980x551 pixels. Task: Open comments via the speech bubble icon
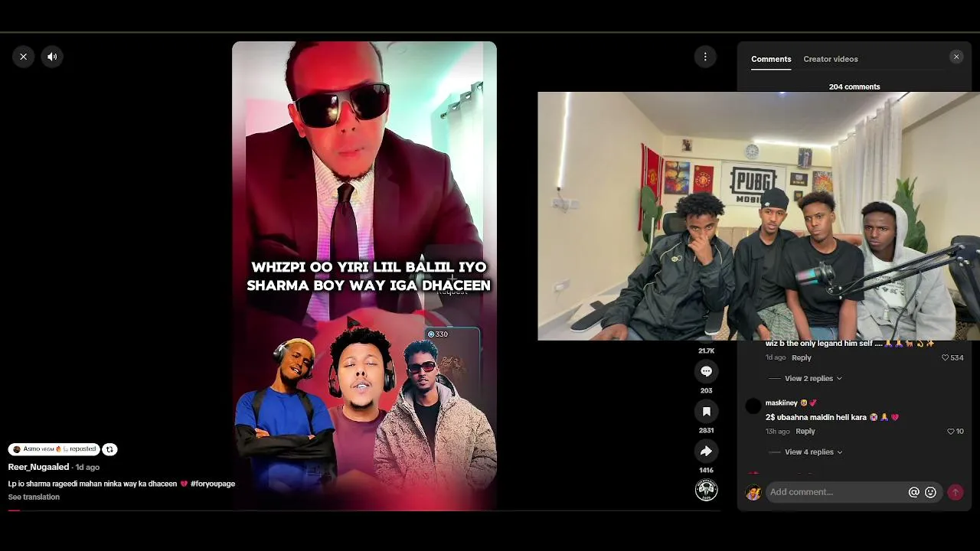706,371
